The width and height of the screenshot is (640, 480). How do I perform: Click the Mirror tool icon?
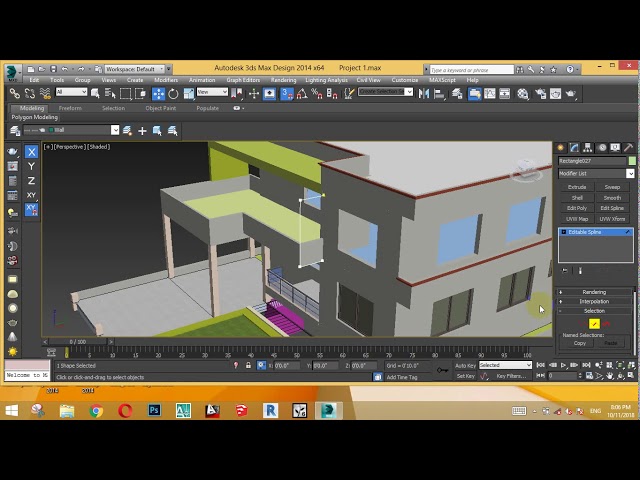point(424,94)
